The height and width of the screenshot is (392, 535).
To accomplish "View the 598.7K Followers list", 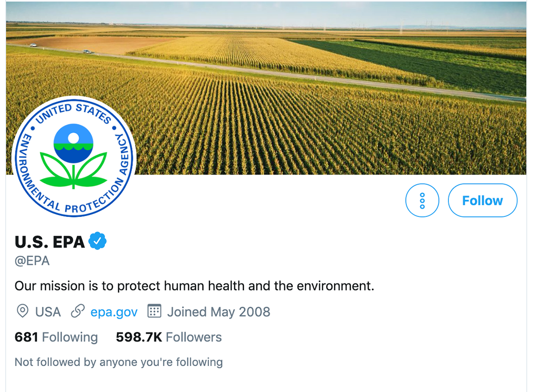I will click(x=169, y=337).
